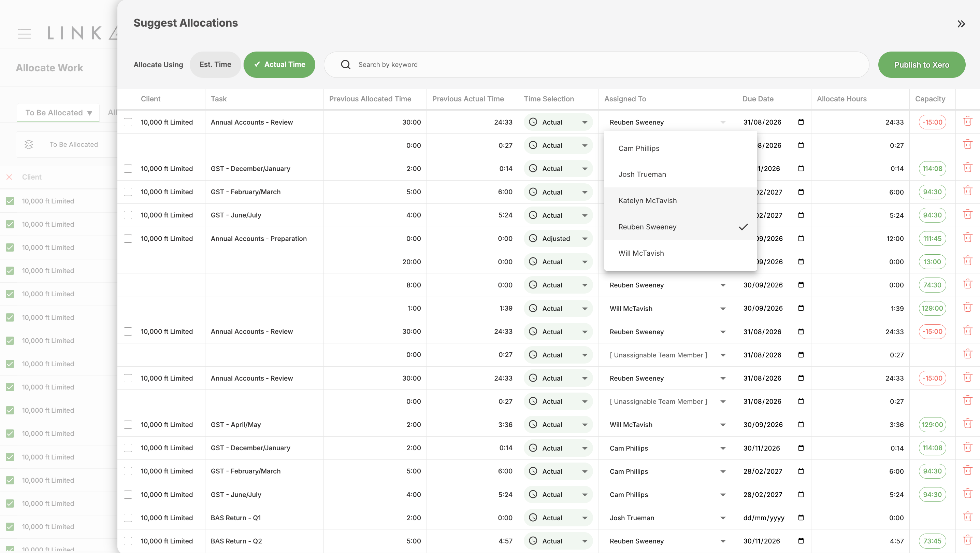Edit due date field for BAS Return - Q1
This screenshot has height=553, width=980.
point(774,517)
